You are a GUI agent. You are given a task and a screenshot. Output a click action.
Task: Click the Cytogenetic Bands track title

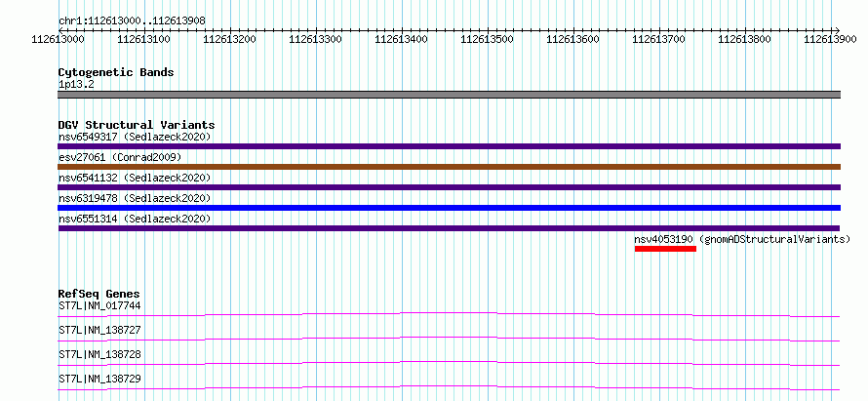tap(116, 72)
